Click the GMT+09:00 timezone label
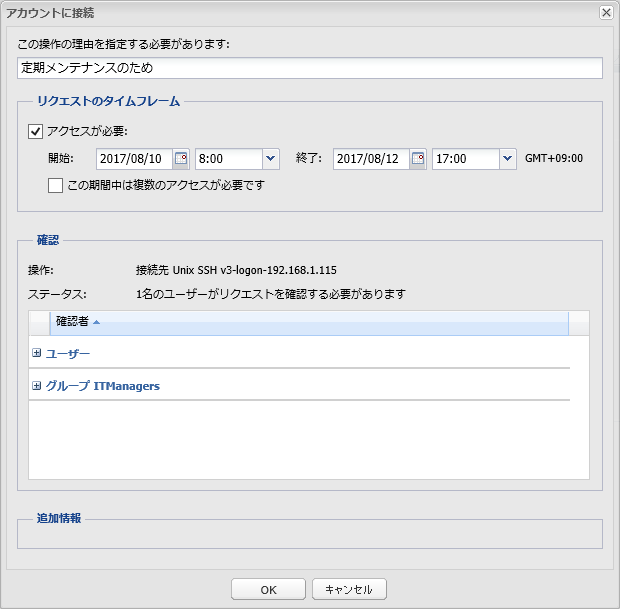The width and height of the screenshot is (620, 609). (x=554, y=158)
